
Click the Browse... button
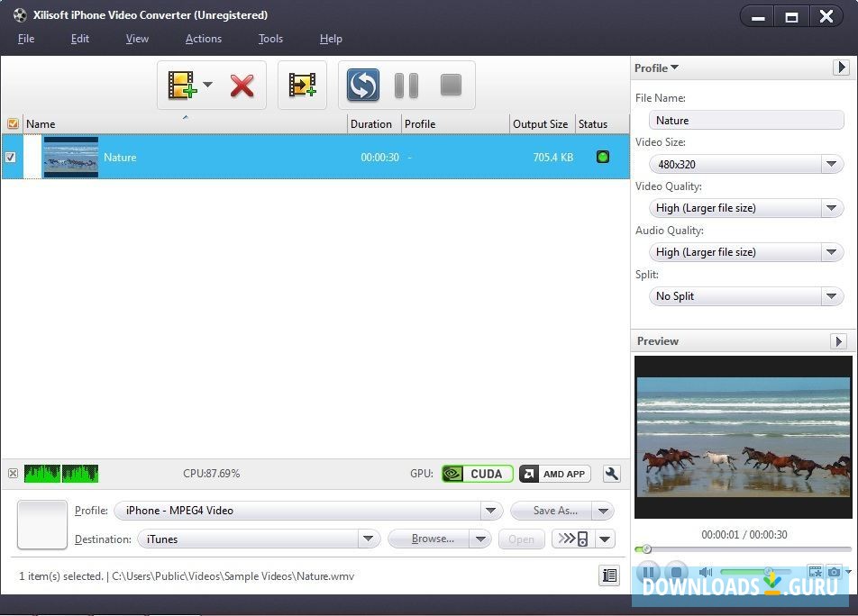433,539
